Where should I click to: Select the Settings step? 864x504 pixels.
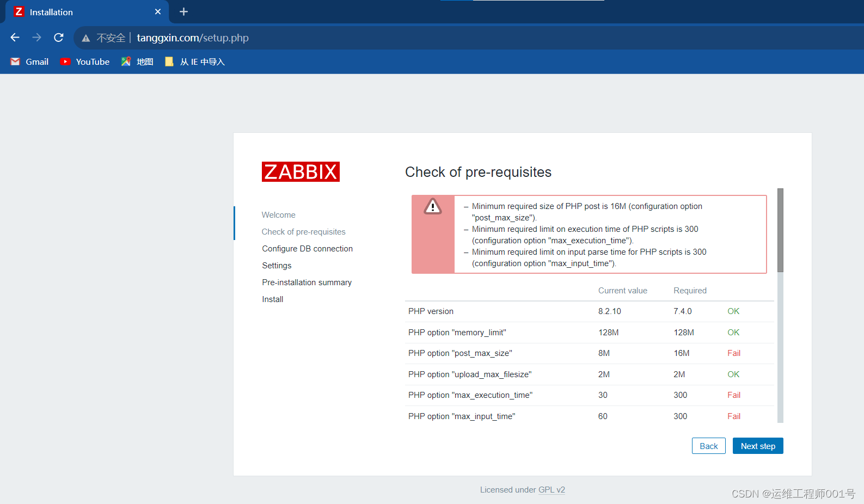(x=277, y=266)
